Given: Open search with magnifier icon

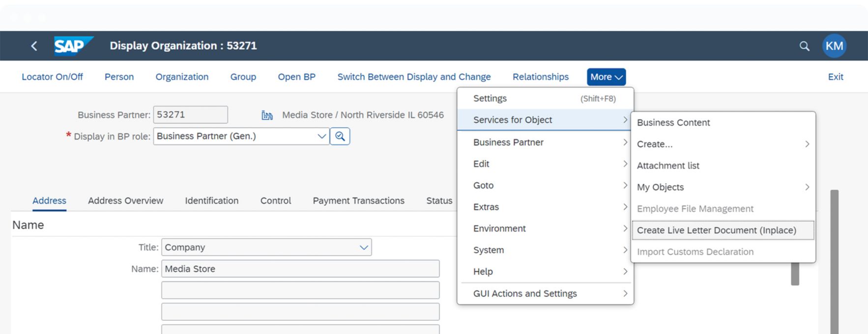Looking at the screenshot, I should [x=804, y=46].
